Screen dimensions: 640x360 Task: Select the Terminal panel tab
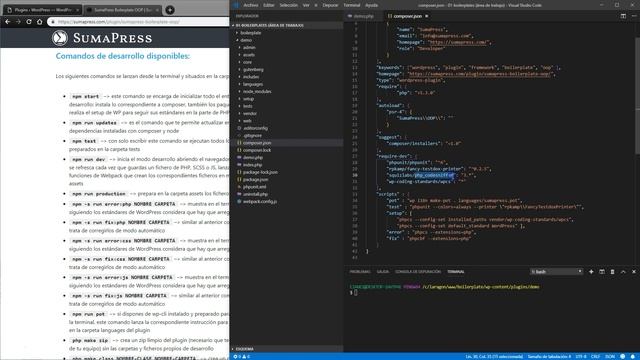[456, 271]
